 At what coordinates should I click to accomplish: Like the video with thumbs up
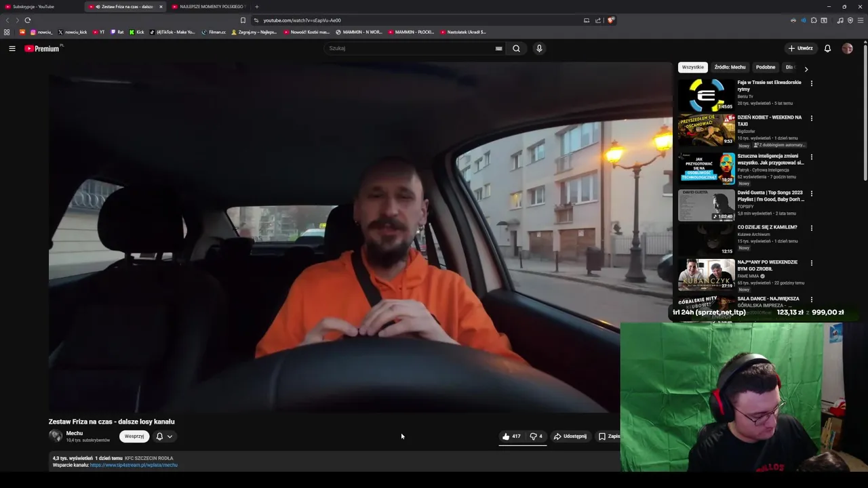point(511,436)
